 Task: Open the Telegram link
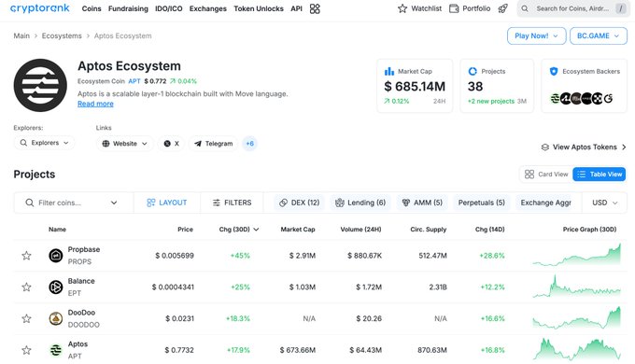tap(214, 144)
